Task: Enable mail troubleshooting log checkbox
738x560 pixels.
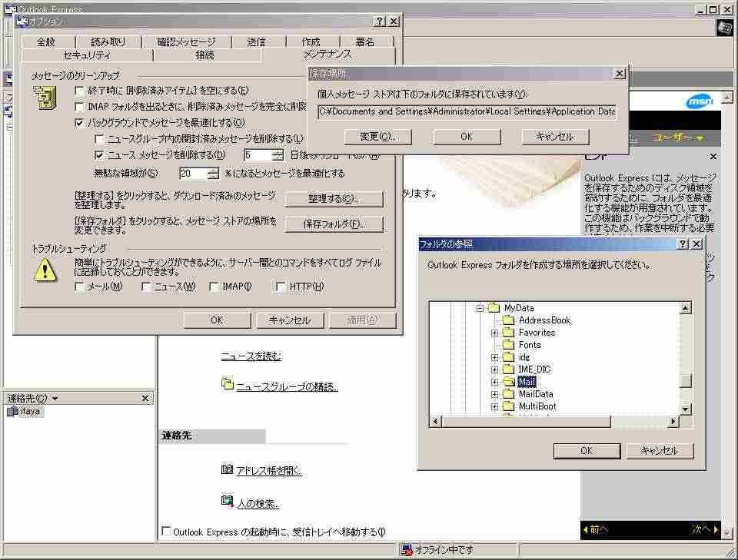Action: point(79,287)
